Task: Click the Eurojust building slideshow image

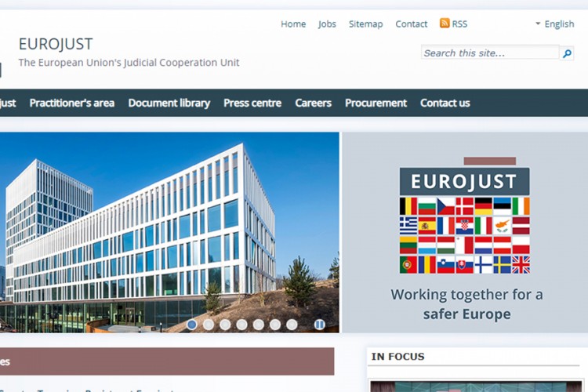Action: click(x=169, y=232)
